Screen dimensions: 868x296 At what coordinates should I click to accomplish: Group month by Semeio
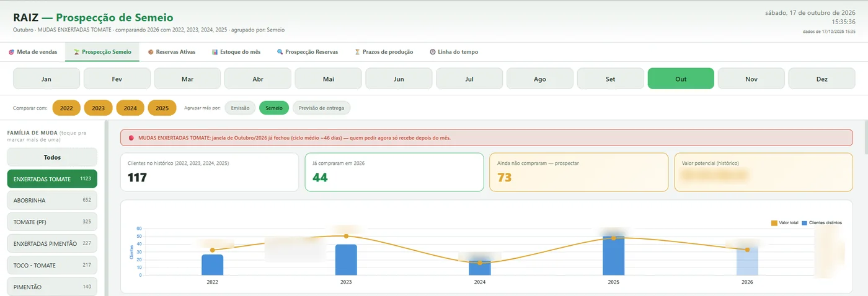point(274,108)
